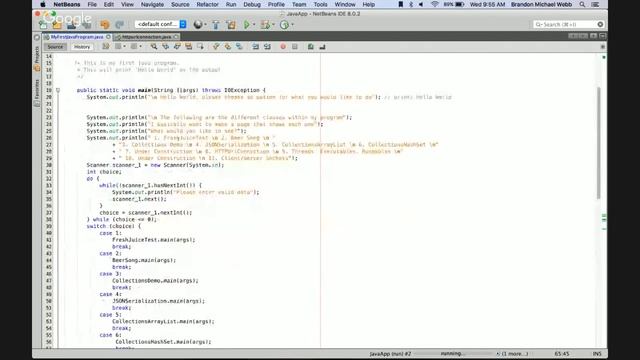Toggle Bookmark icon in editor toolbar
This screenshot has height=360, width=640.
click(239, 47)
